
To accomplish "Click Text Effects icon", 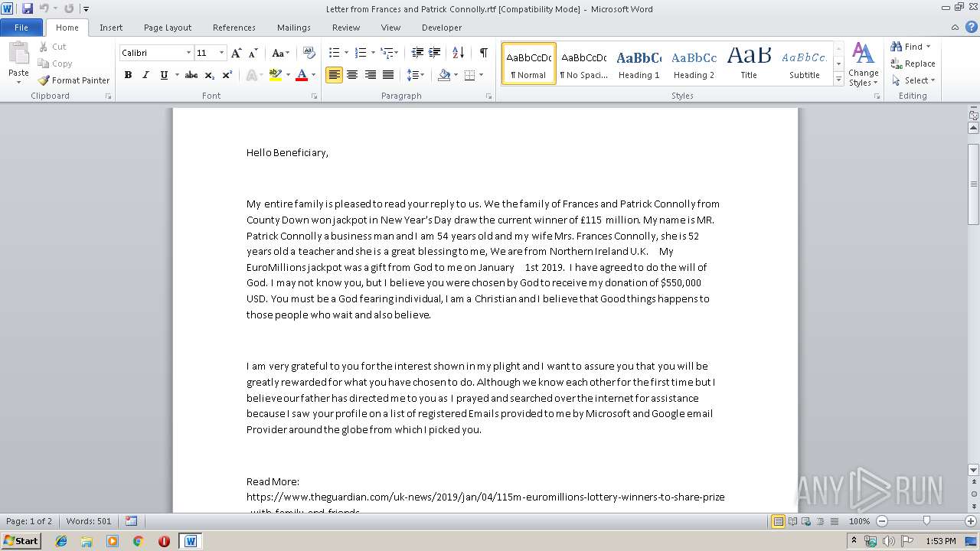I will coord(250,75).
